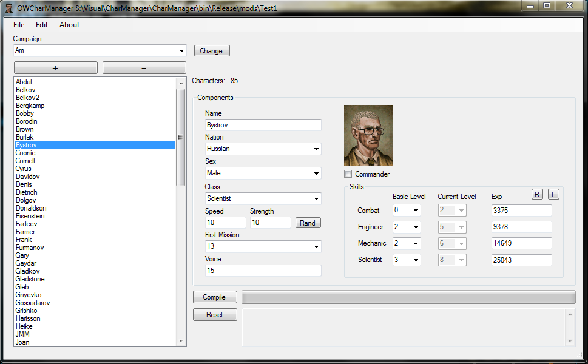Select Coonie in the character list
This screenshot has height=364, width=588.
(25, 152)
